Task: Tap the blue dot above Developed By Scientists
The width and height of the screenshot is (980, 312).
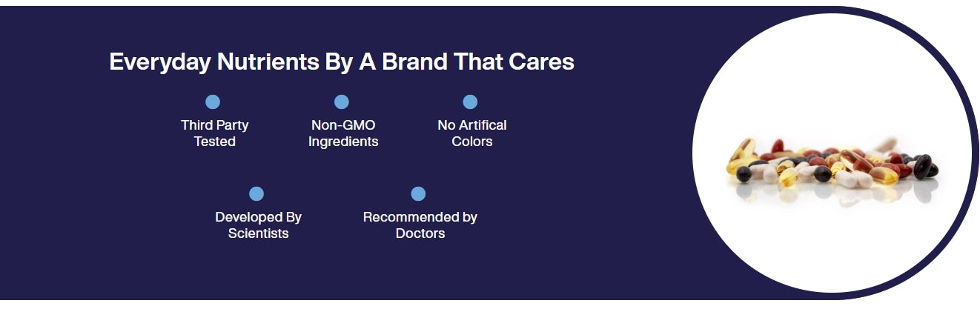Action: click(256, 194)
